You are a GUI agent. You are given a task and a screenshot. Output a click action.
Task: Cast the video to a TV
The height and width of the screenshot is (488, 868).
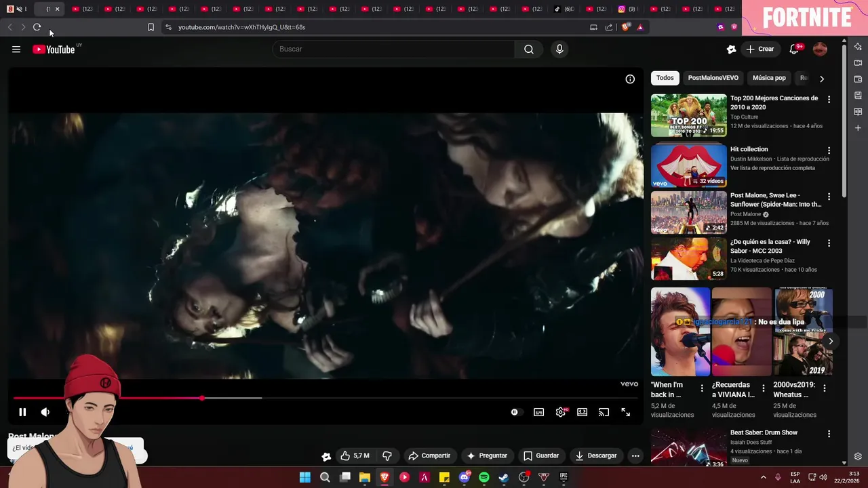604,412
